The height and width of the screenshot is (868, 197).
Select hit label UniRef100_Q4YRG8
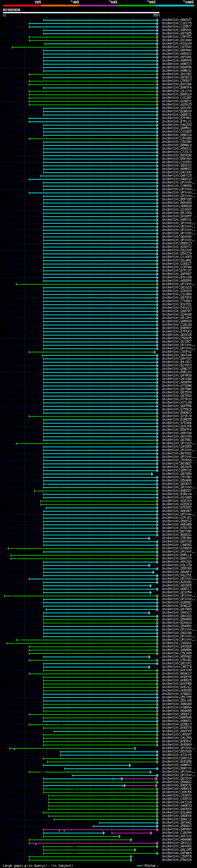(177, 375)
